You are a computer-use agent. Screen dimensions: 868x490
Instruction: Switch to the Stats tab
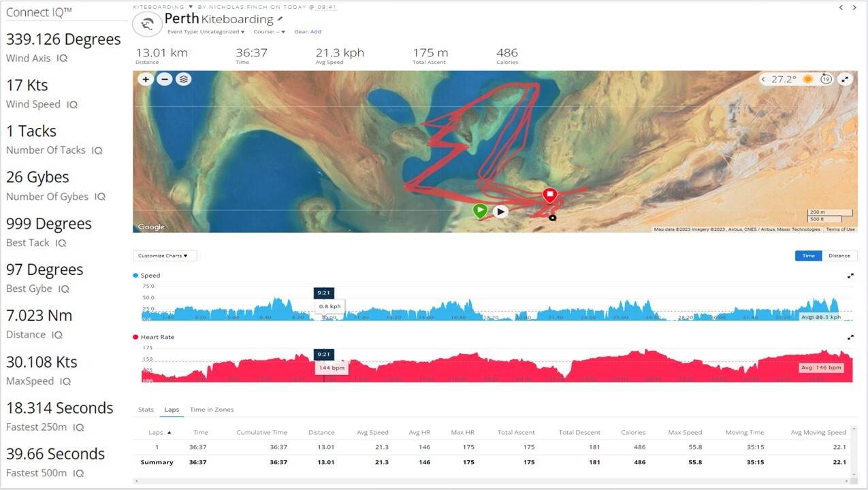click(146, 410)
